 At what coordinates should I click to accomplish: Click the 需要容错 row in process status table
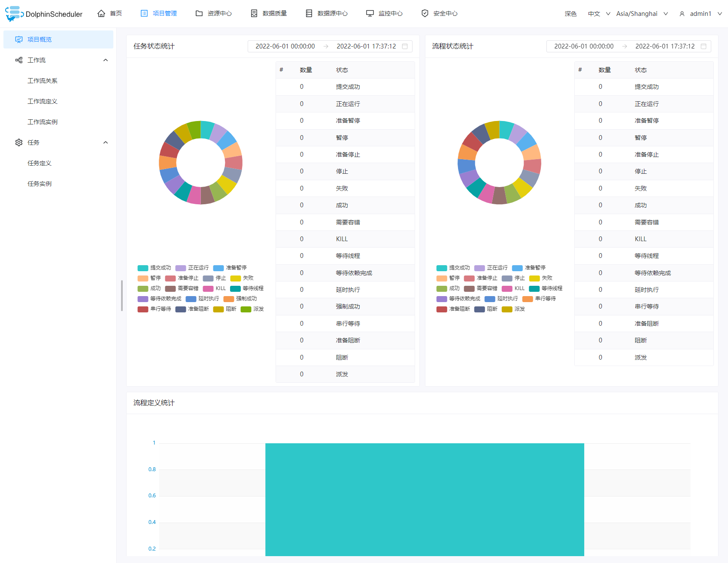coord(644,222)
